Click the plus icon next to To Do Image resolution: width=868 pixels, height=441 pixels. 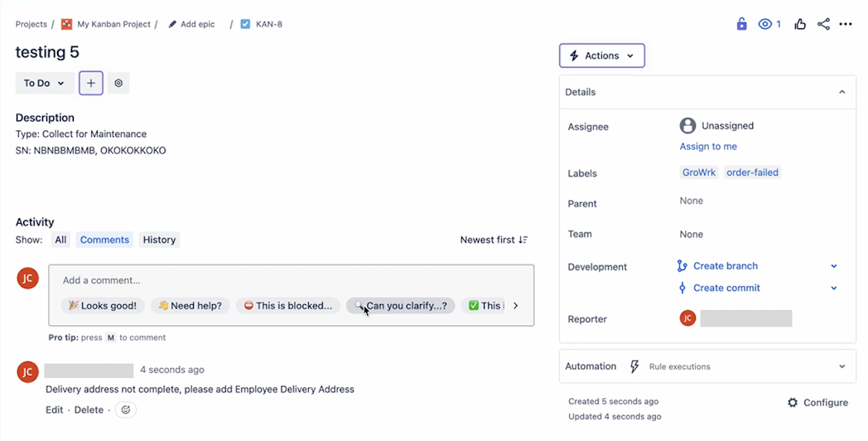90,83
